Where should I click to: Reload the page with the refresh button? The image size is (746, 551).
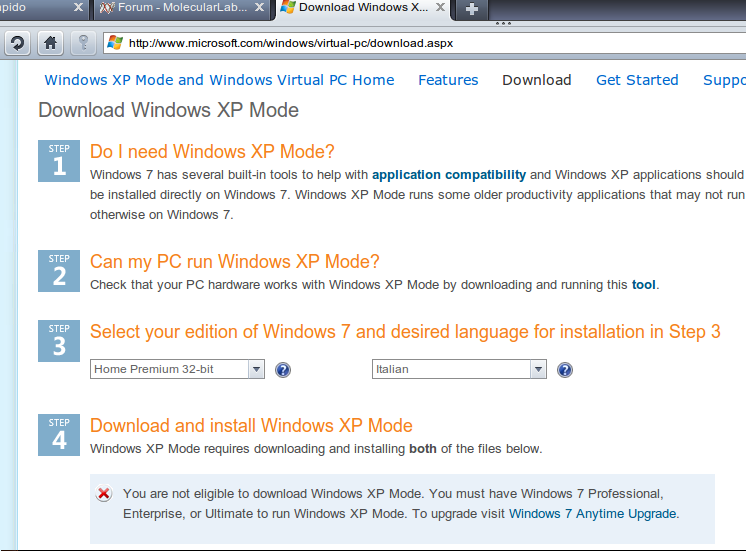tap(18, 43)
